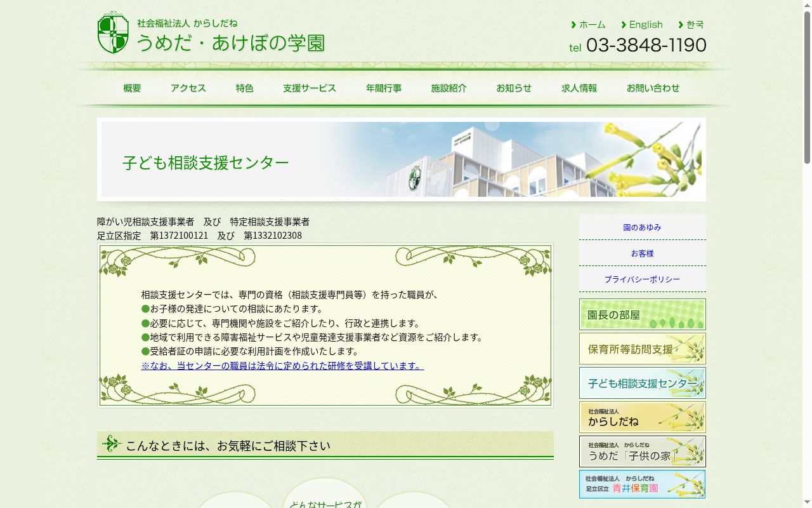The height and width of the screenshot is (508, 812).
Task: Open お知らせ menu item
Action: click(x=514, y=88)
